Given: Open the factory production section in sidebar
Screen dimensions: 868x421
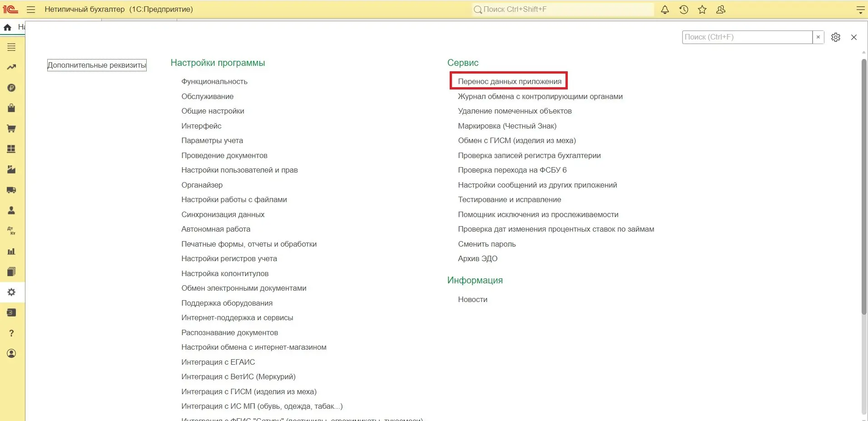Looking at the screenshot, I should (x=11, y=169).
